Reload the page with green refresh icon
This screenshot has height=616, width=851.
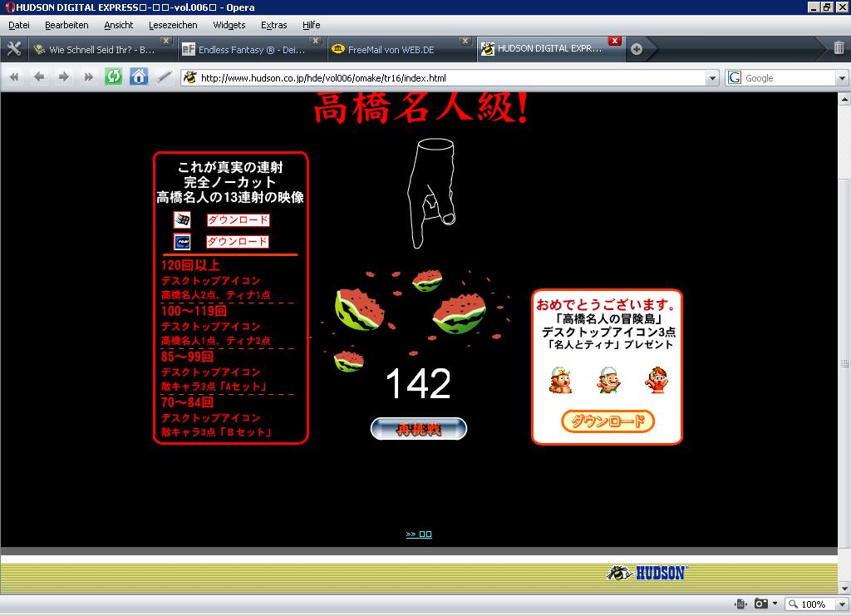113,76
